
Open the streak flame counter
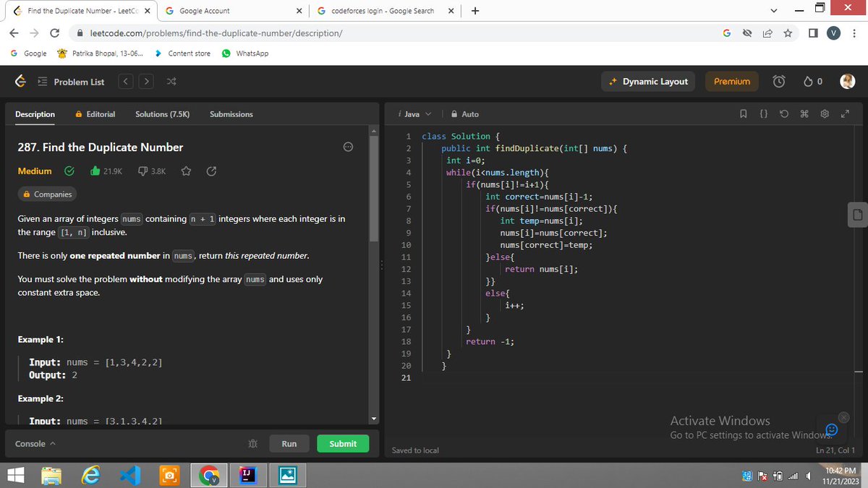pyautogui.click(x=813, y=82)
